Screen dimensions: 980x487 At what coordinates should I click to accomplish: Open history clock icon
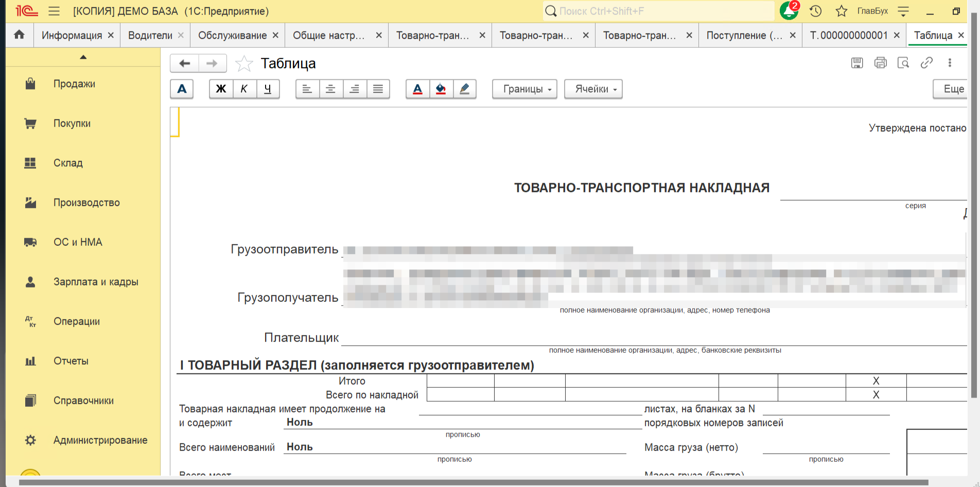[x=815, y=11]
